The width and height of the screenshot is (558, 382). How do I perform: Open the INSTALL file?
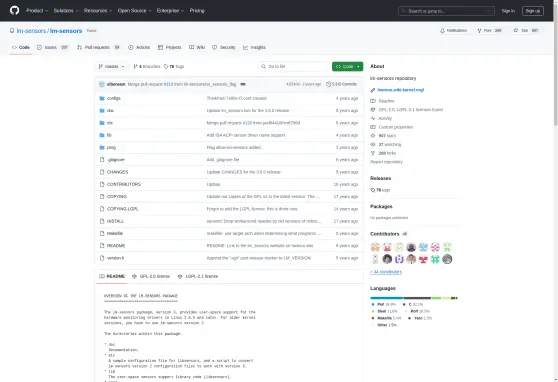click(115, 221)
